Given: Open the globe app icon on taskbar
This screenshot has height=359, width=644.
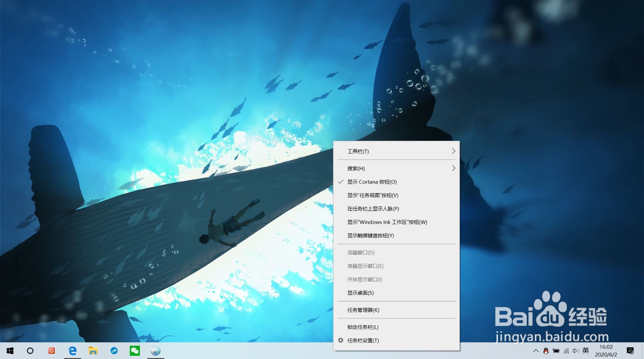Looking at the screenshot, I should pos(155,351).
